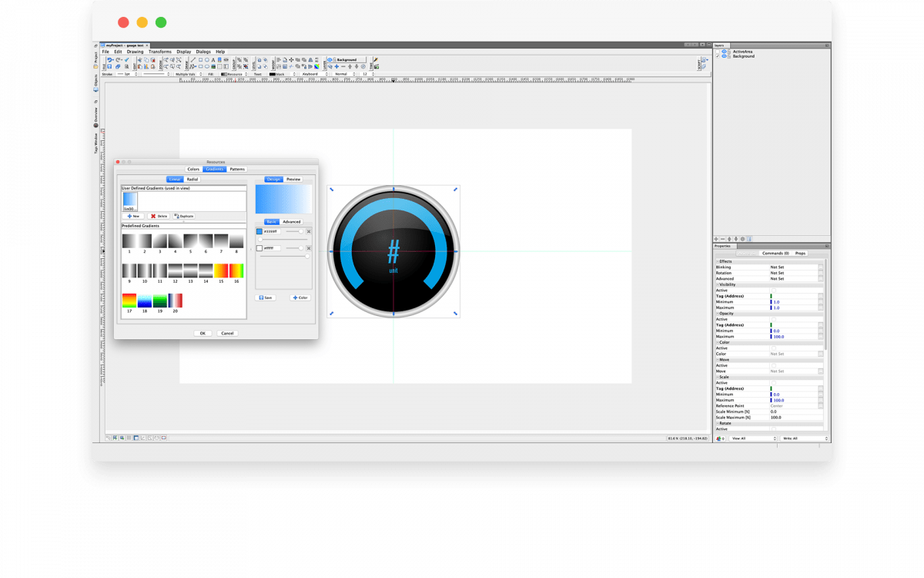Open the Write: All dropdown
924x578 pixels.
805,439
